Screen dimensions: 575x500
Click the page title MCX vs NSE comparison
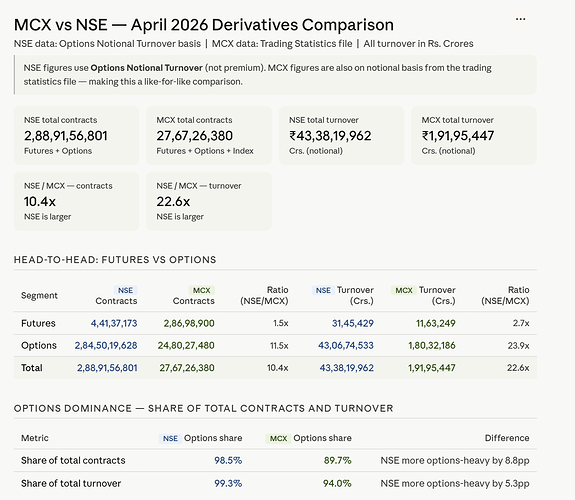pos(204,25)
